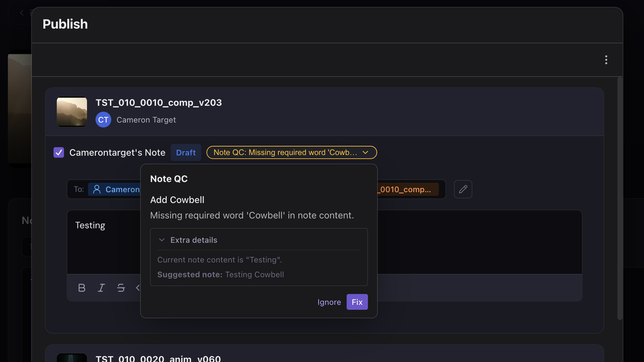Click the back arrow behind the dialog
The width and height of the screenshot is (644, 362).
22,13
